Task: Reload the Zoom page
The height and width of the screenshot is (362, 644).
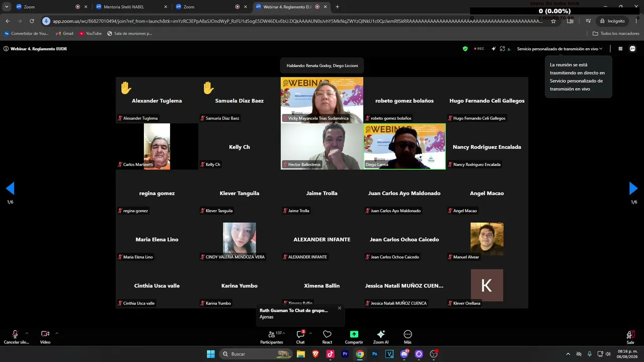Action: pyautogui.click(x=32, y=21)
